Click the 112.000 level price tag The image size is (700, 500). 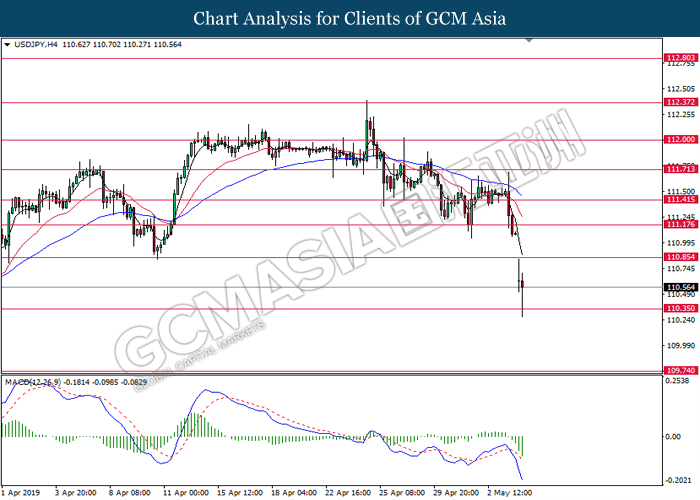680,141
